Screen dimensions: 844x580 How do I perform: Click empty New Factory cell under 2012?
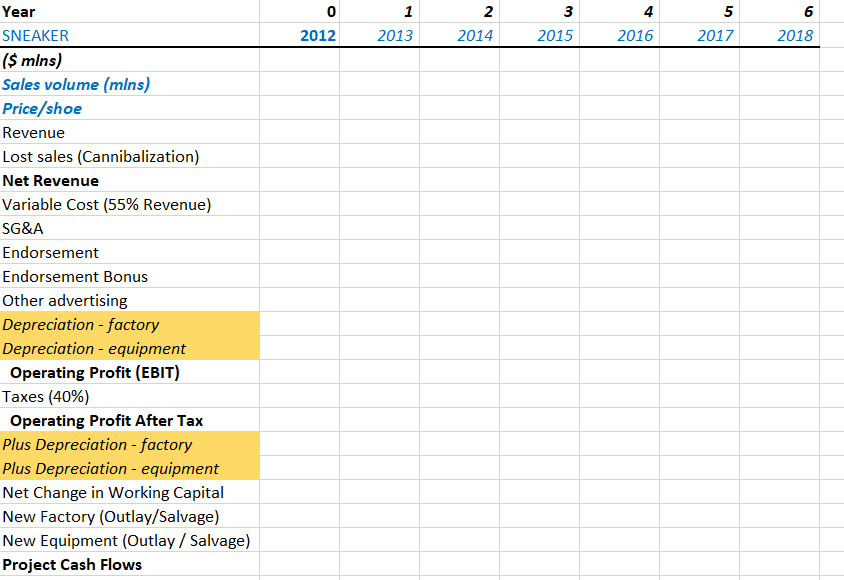click(x=300, y=516)
